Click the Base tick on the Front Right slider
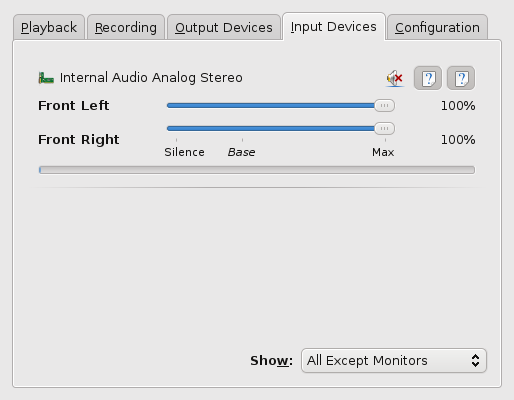Viewport: 514px width, 400px height. tap(242, 140)
